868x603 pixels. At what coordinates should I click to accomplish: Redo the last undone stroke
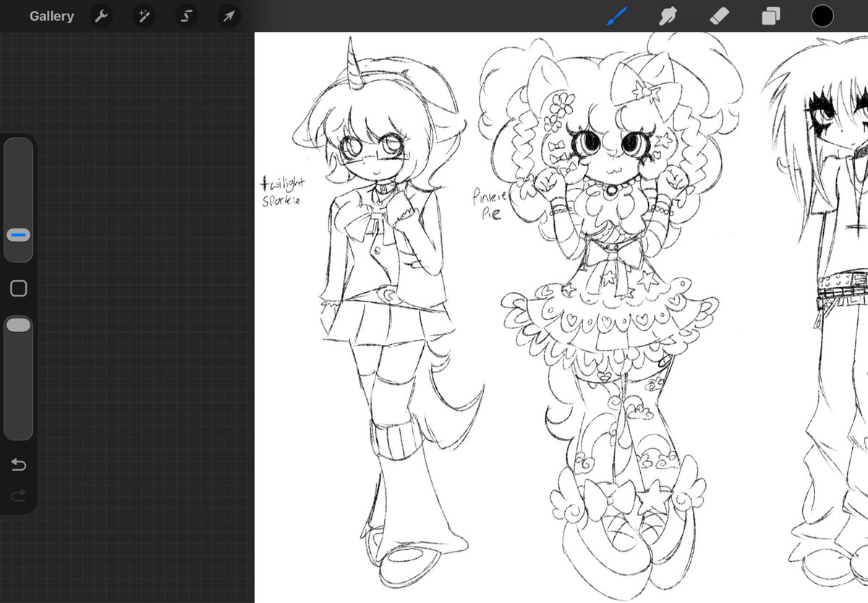click(19, 495)
